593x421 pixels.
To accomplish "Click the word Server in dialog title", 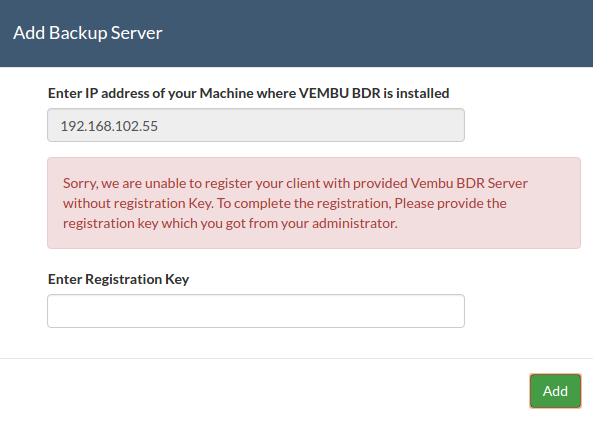I will click(137, 33).
